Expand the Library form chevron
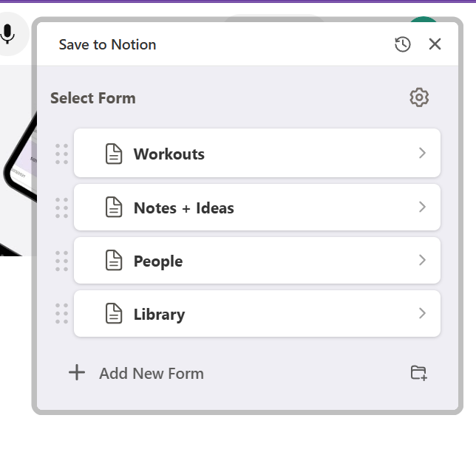This screenshot has height=466, width=476. click(x=422, y=313)
